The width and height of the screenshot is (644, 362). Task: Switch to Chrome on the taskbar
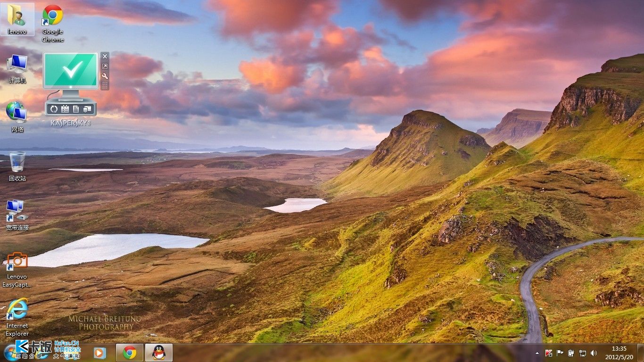coord(130,353)
